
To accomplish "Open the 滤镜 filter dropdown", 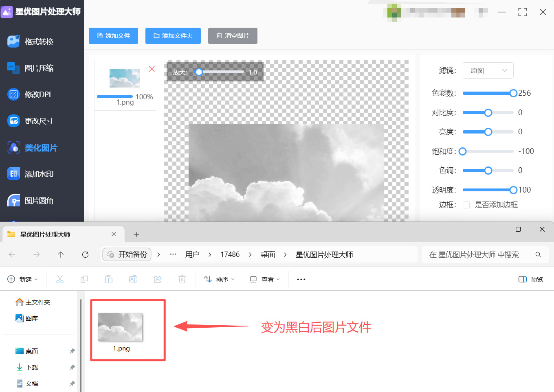I will (488, 70).
